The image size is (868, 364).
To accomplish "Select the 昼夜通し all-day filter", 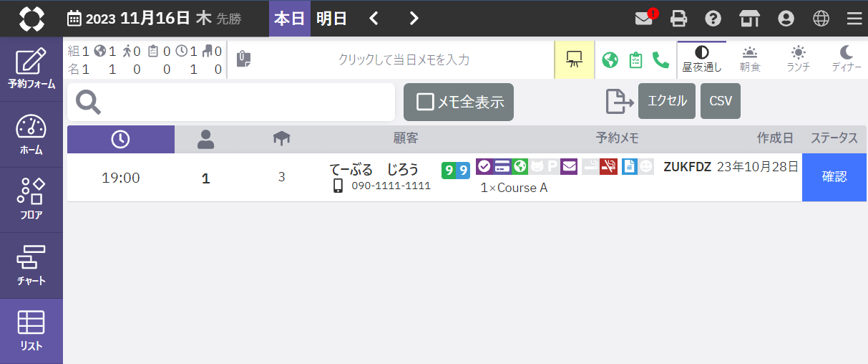I will click(702, 59).
